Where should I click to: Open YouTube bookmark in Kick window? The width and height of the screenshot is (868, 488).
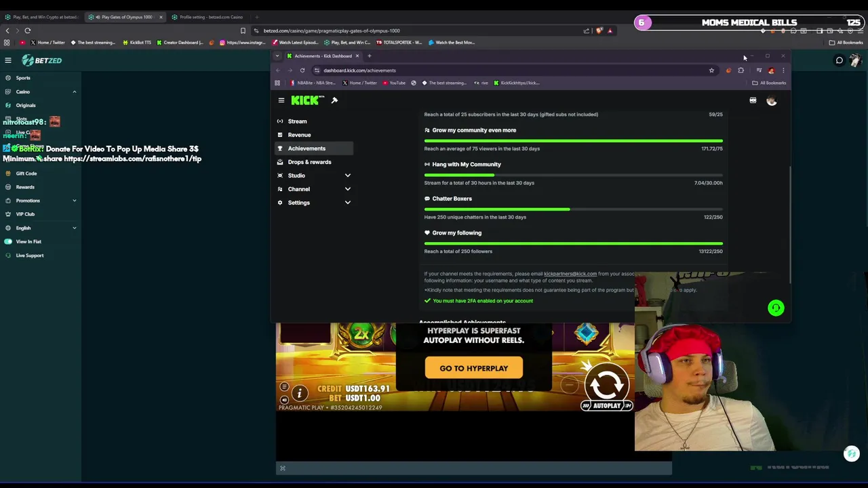click(394, 83)
